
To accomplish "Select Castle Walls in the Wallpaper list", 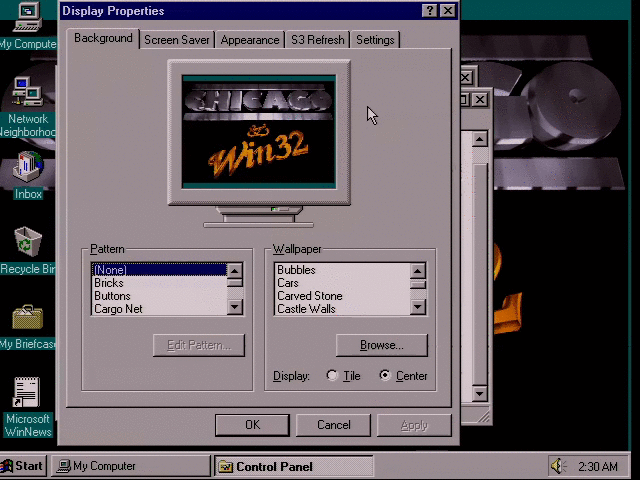I will tap(342, 309).
